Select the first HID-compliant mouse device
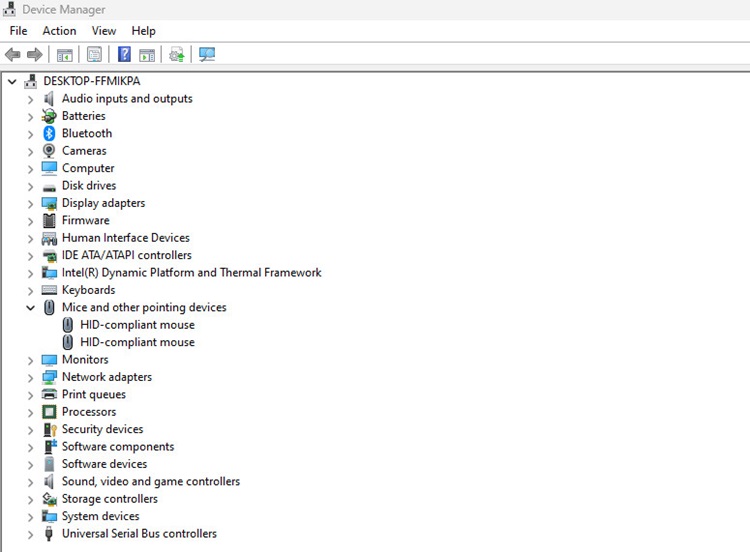The height and width of the screenshot is (552, 750). pos(137,325)
